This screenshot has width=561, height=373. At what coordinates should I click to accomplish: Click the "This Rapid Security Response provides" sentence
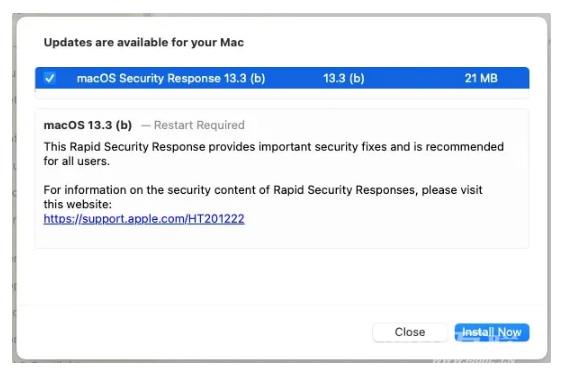click(x=274, y=147)
